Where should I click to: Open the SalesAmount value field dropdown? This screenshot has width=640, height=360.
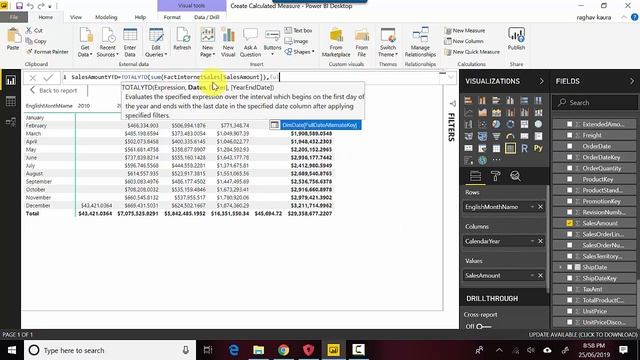point(532,276)
